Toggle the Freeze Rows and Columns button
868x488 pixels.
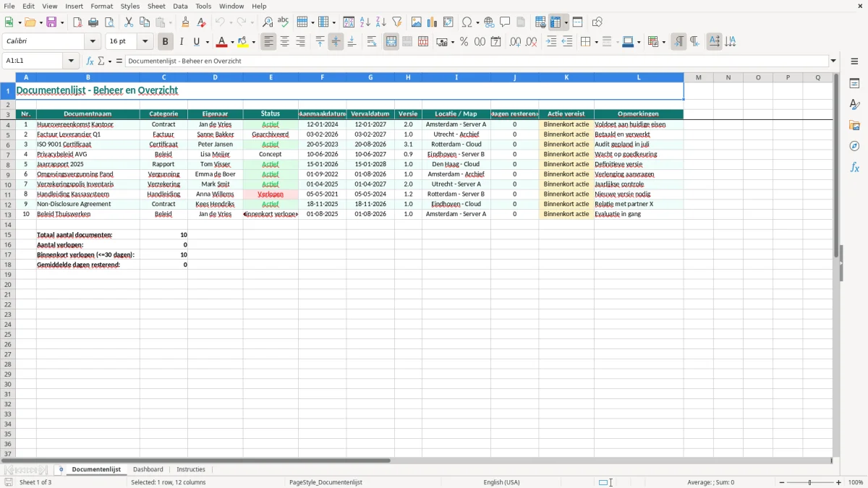tap(556, 22)
